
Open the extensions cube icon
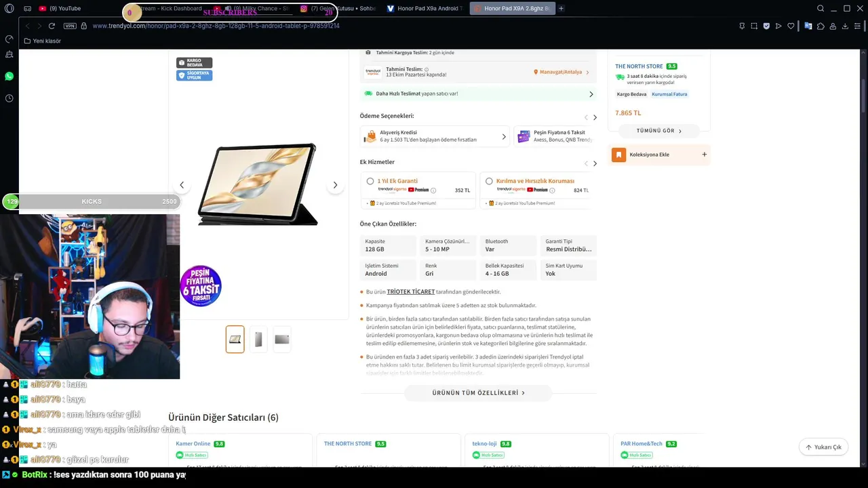pos(821,26)
